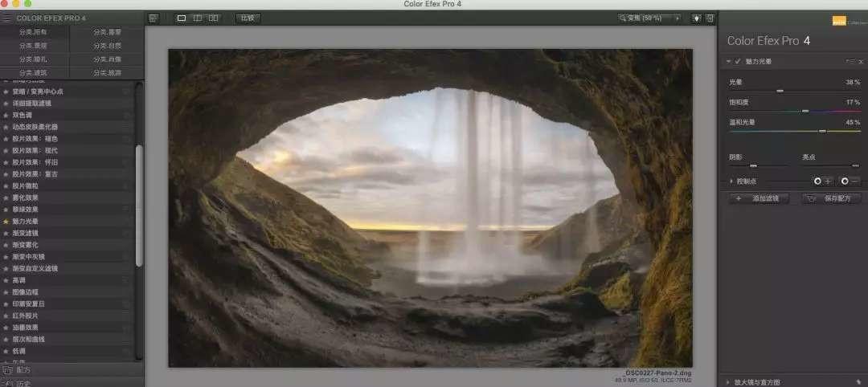This screenshot has height=387, width=868.
Task: Click the add negative control point button
Action: tap(850, 181)
